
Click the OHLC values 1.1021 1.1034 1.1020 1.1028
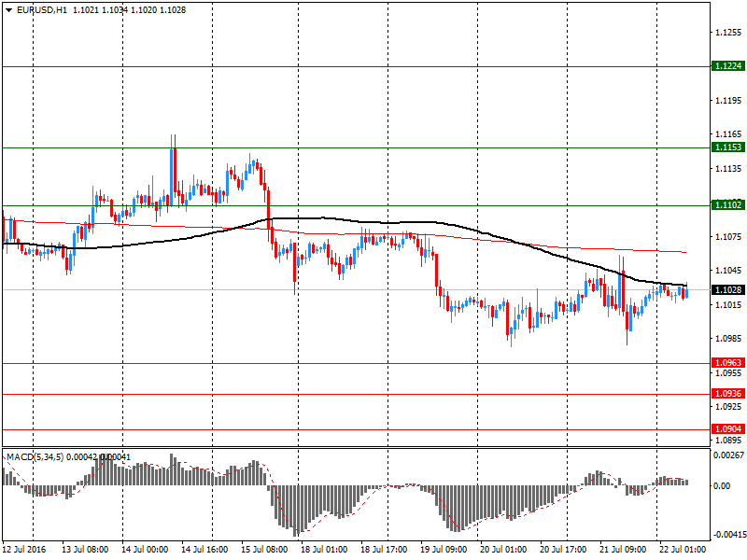[130, 10]
